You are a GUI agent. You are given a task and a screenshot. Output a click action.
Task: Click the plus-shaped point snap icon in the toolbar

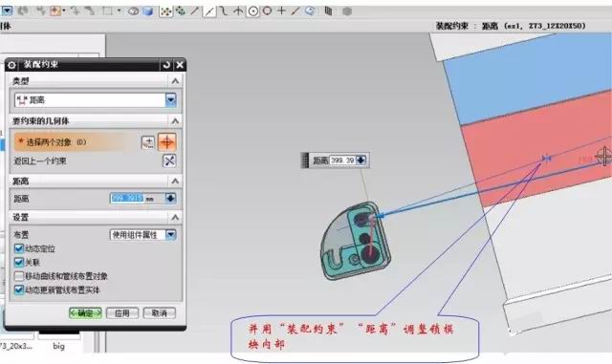[281, 11]
